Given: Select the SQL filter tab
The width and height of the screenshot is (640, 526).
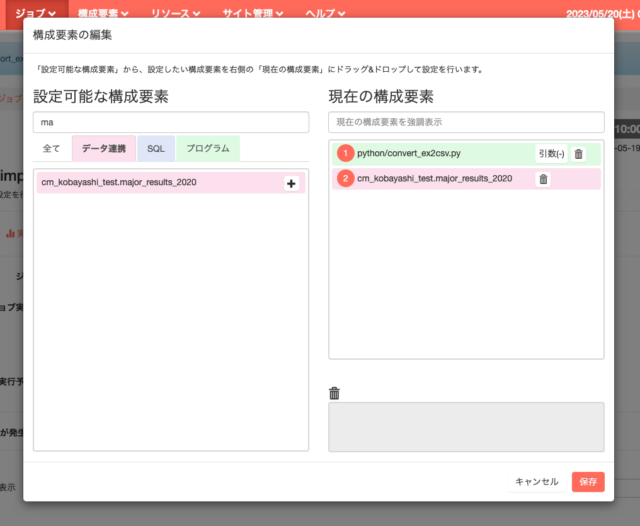Looking at the screenshot, I should pos(156,148).
